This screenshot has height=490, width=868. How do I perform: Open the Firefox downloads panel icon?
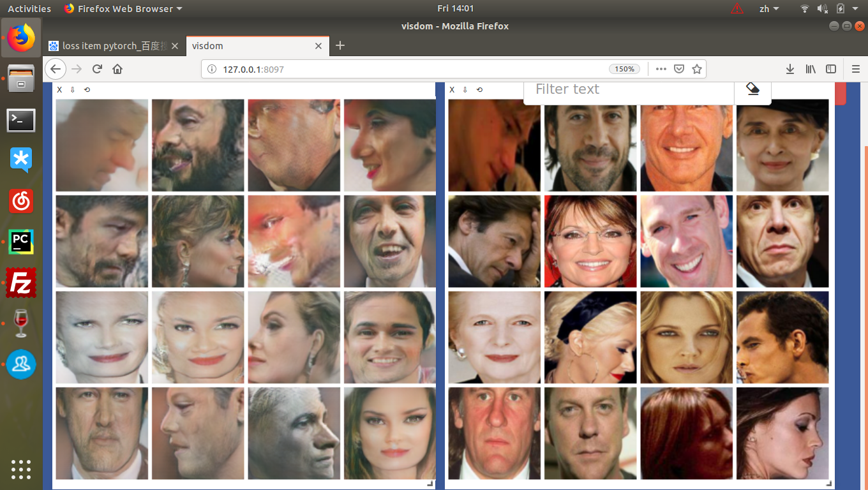coord(789,69)
